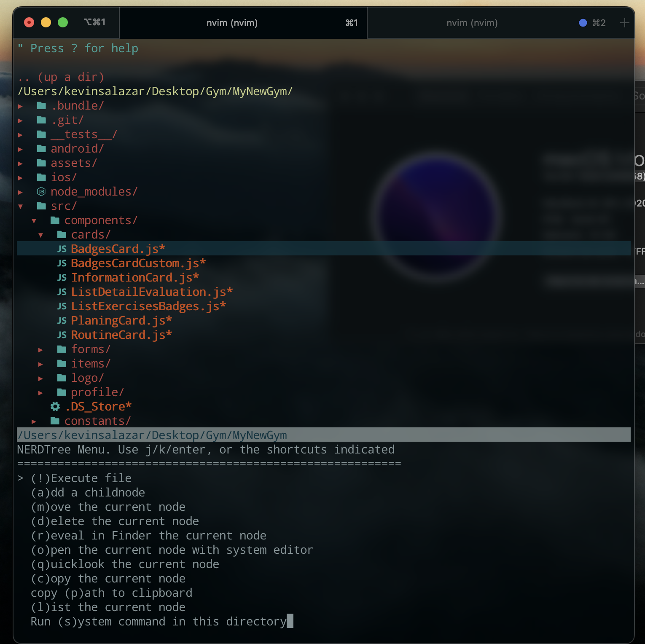Expand the .bundle directory arrow
Screen dimensions: 645x644
(20, 106)
